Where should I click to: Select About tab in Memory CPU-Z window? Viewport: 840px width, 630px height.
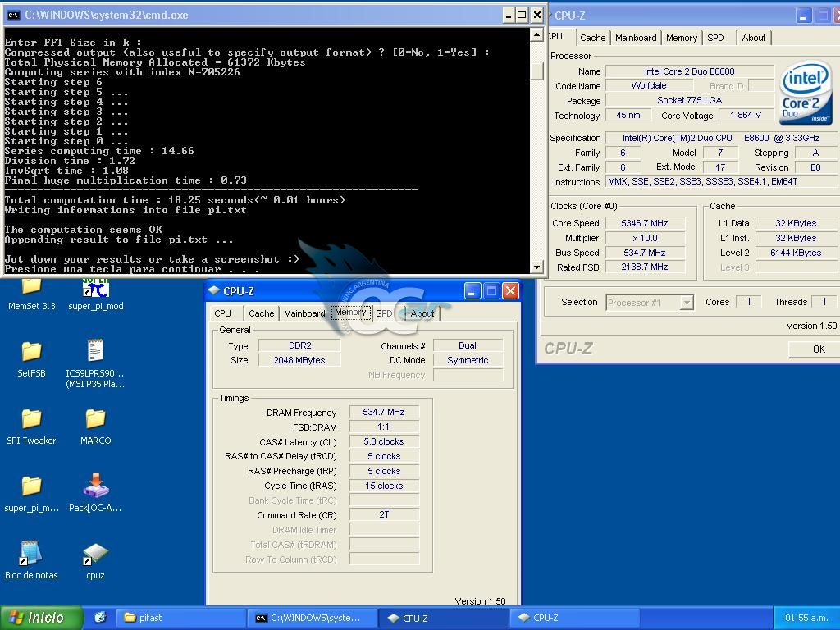(x=422, y=313)
